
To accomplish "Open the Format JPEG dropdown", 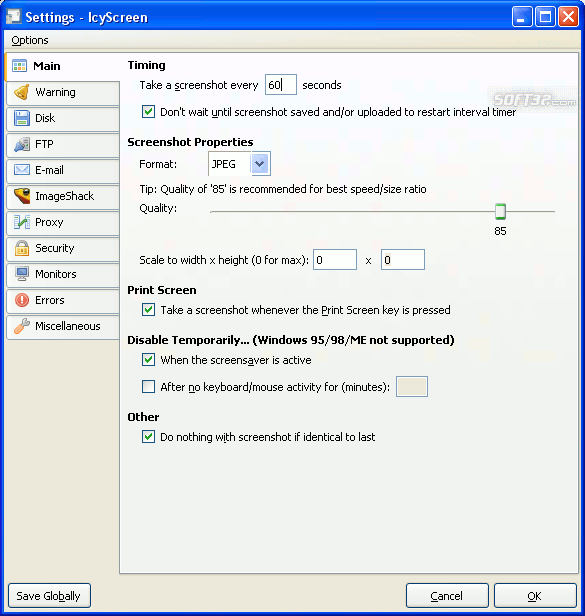I will (239, 163).
